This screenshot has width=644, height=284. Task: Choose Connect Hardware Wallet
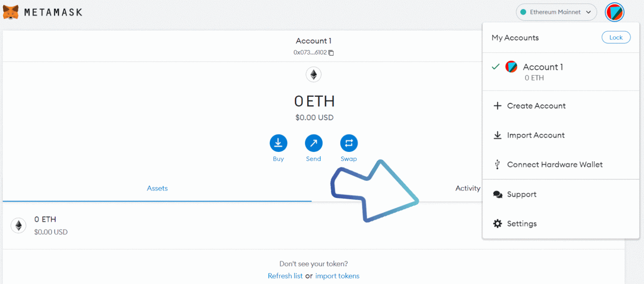point(561,164)
